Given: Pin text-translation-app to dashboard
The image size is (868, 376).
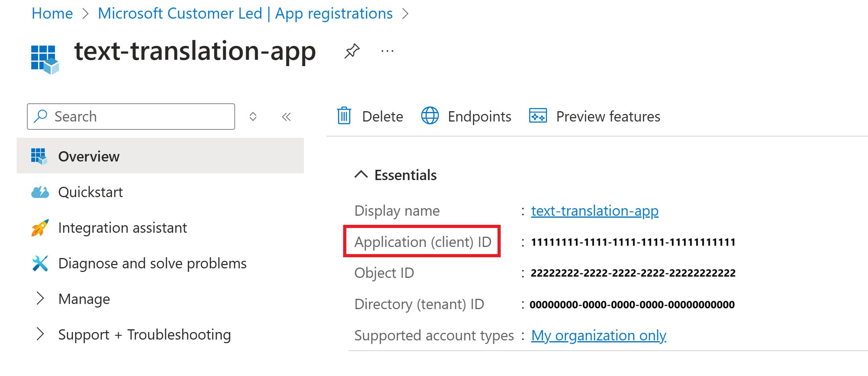Looking at the screenshot, I should pyautogui.click(x=352, y=51).
